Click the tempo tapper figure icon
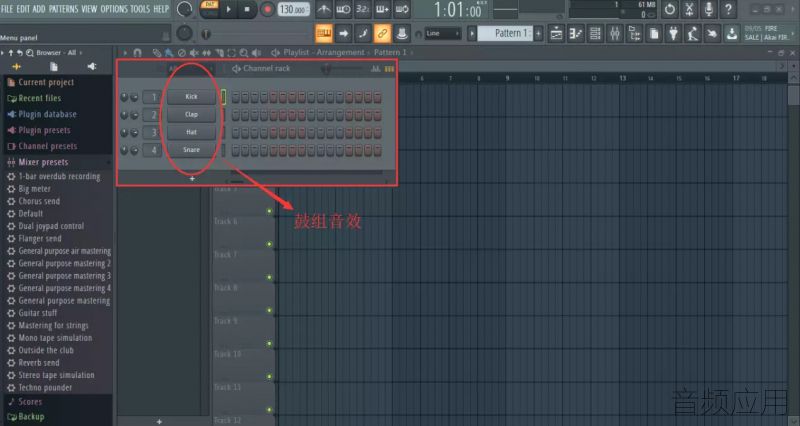 (x=693, y=34)
